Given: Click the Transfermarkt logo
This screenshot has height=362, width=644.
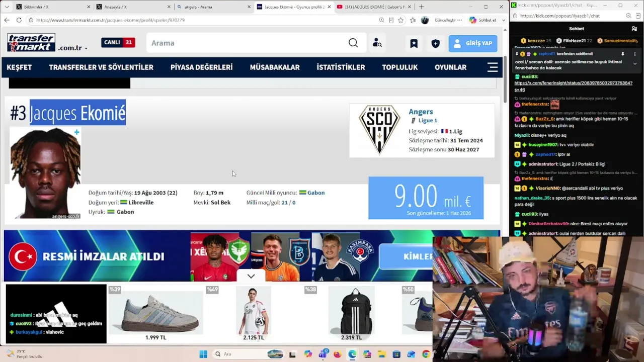Looking at the screenshot, I should tap(31, 43).
